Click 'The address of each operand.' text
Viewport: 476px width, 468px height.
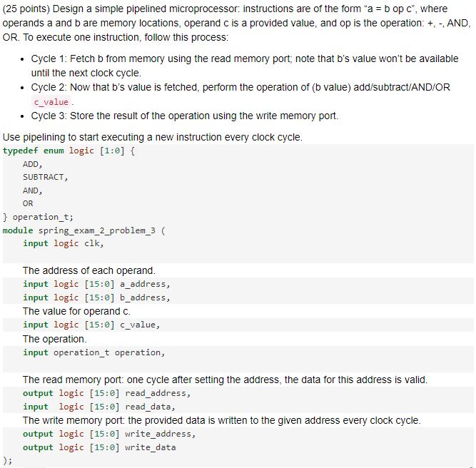89,270
